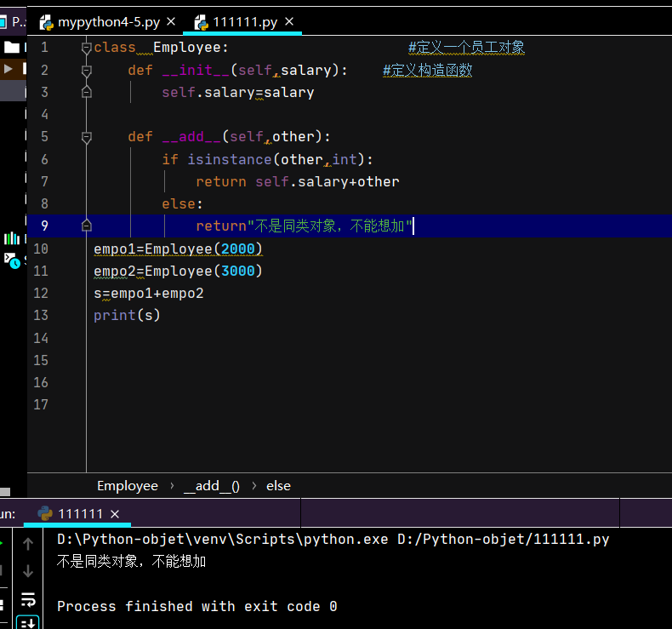The image size is (672, 629).
Task: Close the 111111.py editor tab
Action: [289, 21]
